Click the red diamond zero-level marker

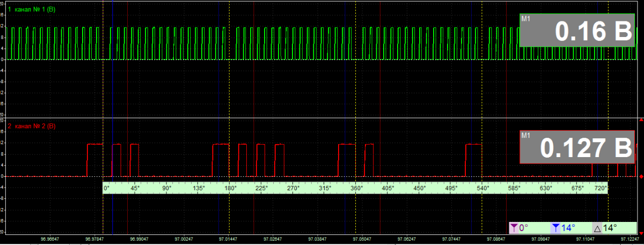(641, 176)
